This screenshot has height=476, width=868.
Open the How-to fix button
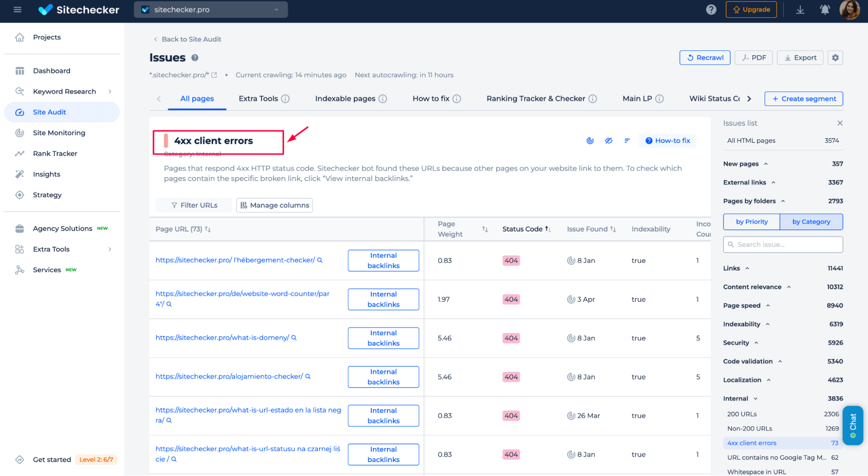coord(667,141)
